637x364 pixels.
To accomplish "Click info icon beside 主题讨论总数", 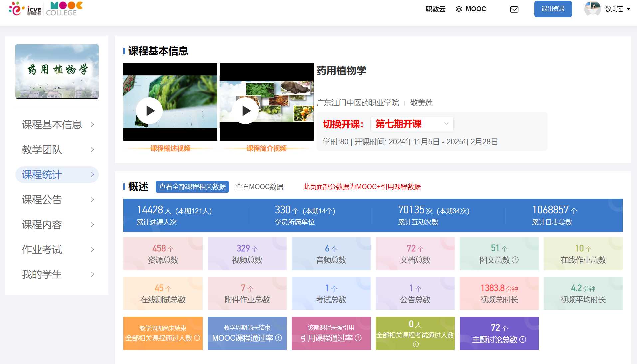I will click(x=523, y=339).
